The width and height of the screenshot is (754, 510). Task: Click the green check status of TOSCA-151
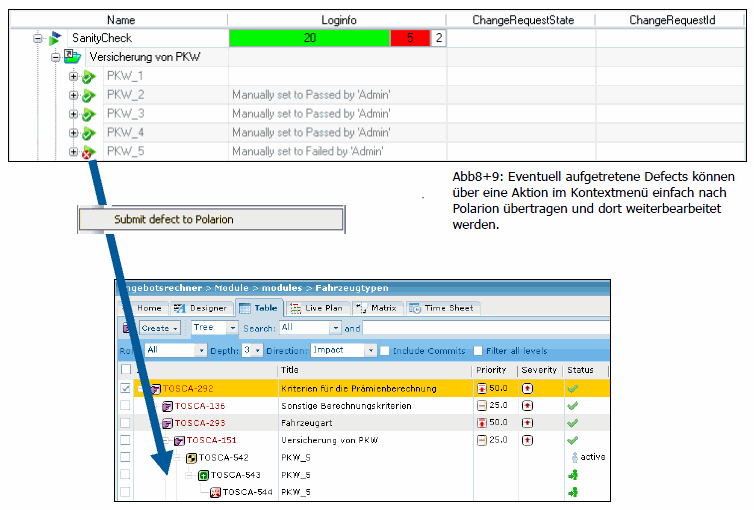pos(572,440)
